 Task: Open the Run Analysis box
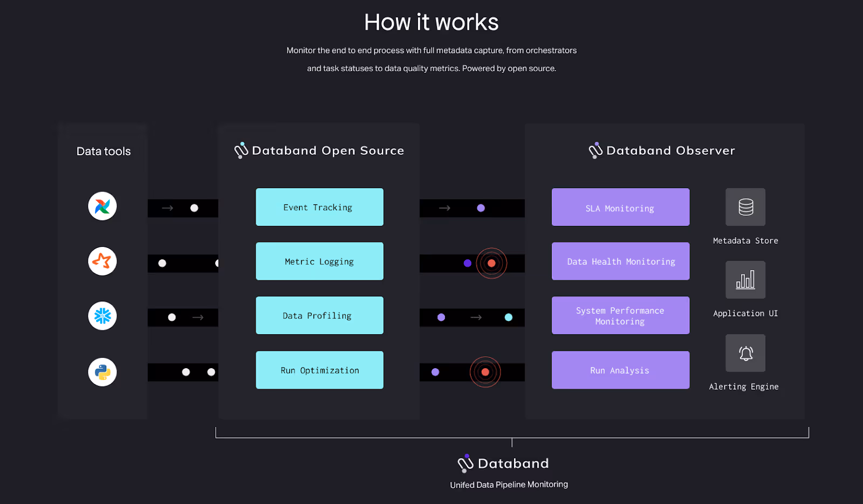tap(620, 370)
